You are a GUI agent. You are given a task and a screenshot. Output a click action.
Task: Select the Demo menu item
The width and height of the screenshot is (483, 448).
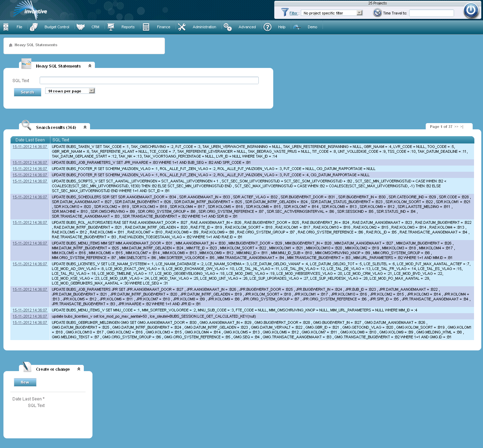coord(312,27)
